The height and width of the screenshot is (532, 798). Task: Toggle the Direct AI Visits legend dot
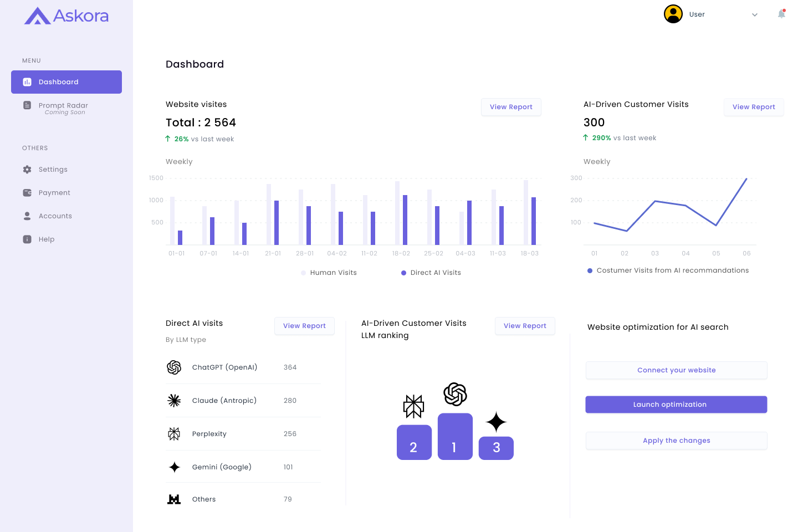click(x=403, y=273)
